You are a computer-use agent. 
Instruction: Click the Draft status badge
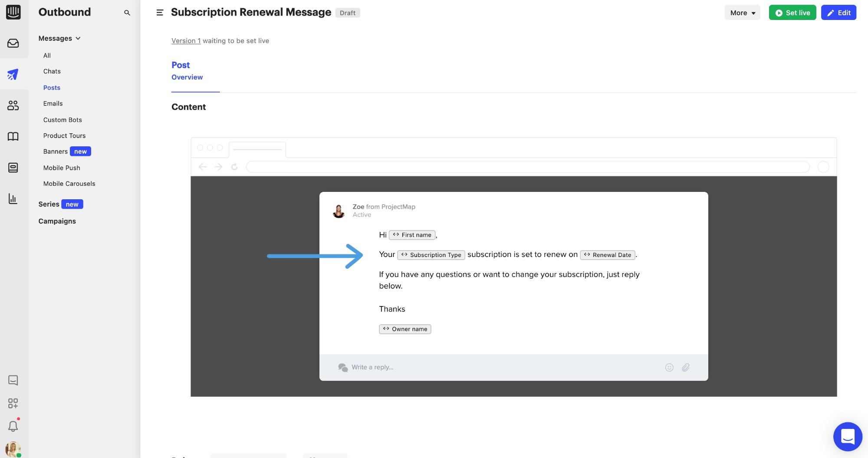click(x=348, y=13)
